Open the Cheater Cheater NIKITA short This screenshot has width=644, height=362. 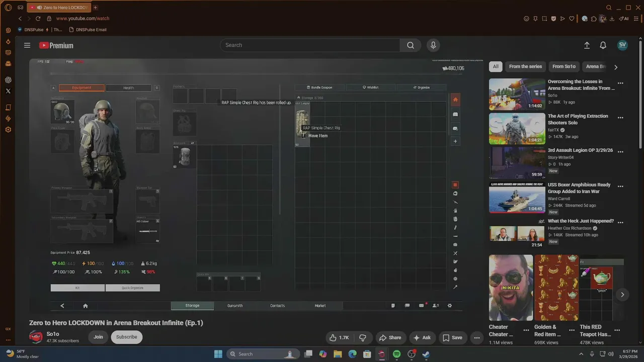tap(511, 288)
